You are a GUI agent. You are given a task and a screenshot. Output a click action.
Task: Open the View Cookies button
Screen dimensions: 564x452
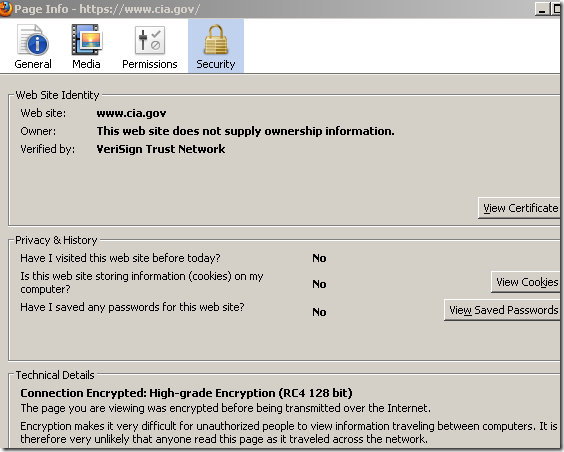pyautogui.click(x=527, y=282)
